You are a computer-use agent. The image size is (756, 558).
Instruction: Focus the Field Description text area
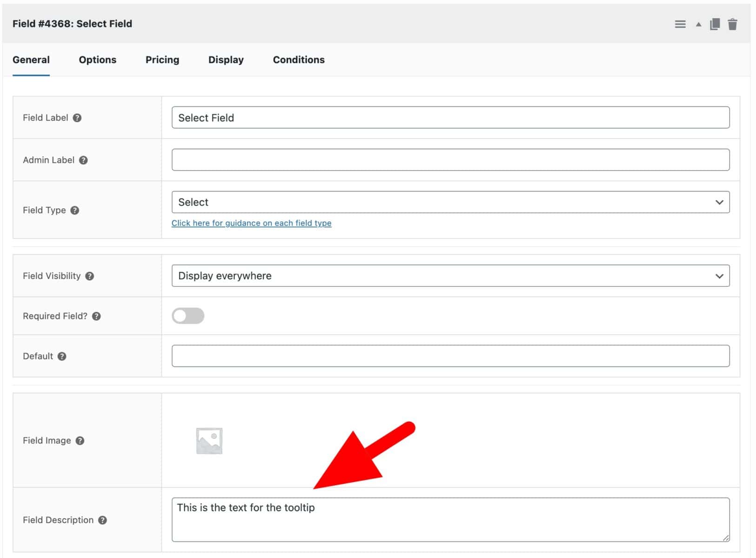[x=450, y=520]
